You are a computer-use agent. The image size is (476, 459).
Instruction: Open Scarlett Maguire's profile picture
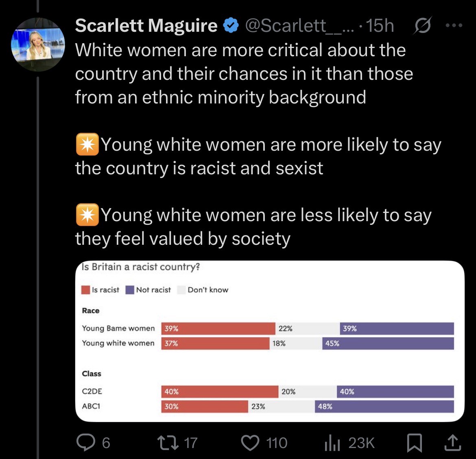(38, 44)
